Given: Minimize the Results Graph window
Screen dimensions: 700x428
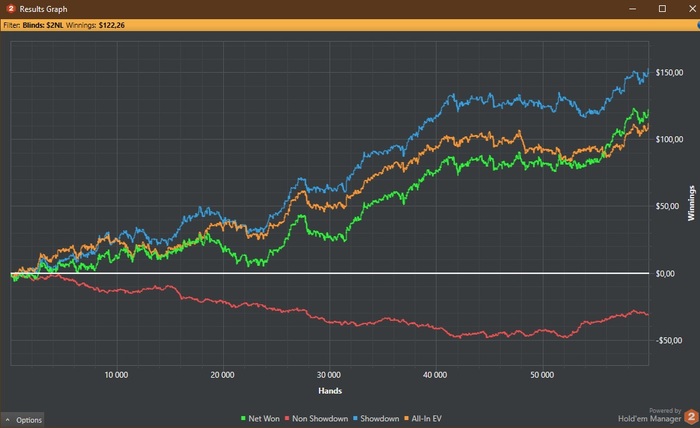Looking at the screenshot, I should pos(633,9).
